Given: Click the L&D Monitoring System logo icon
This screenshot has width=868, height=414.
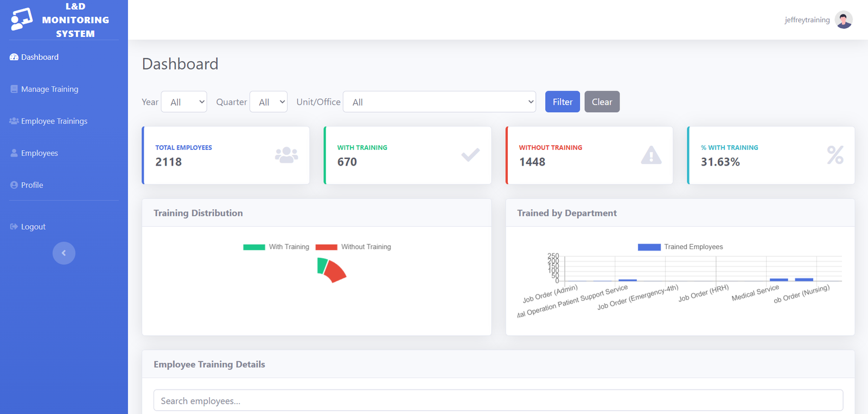Looking at the screenshot, I should point(22,20).
